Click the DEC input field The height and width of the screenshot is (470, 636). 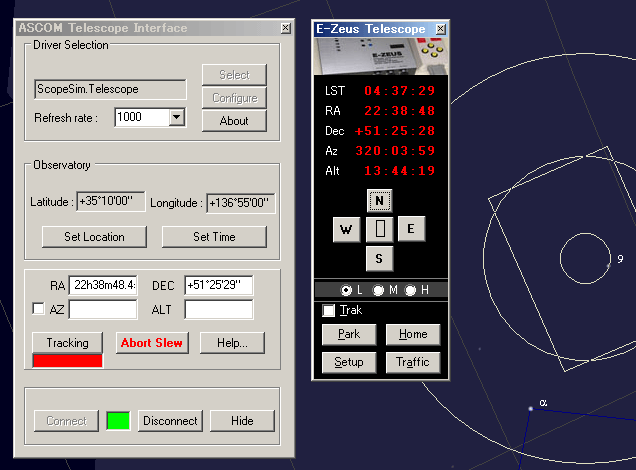(219, 285)
